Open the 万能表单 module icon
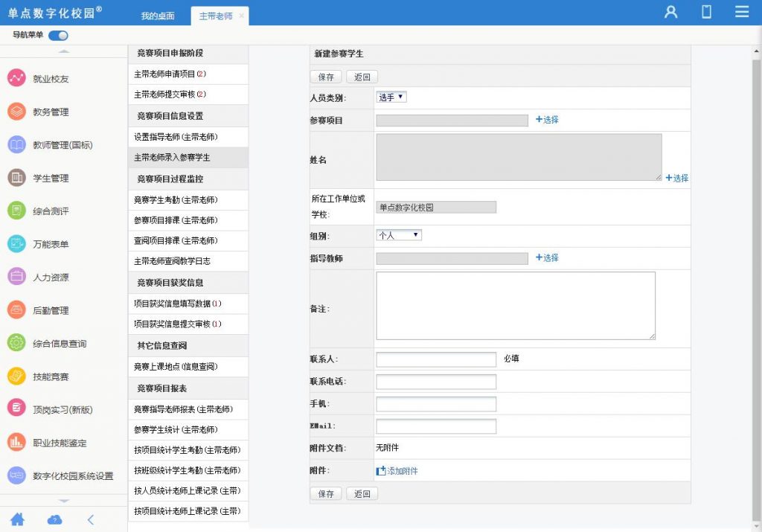Viewport: 762px width, 532px height. point(16,243)
